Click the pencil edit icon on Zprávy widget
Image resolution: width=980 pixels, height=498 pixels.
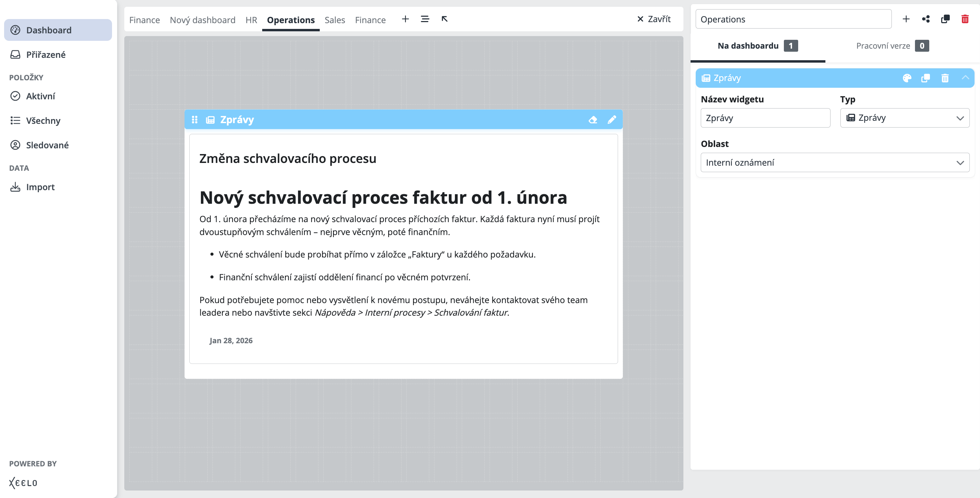611,120
